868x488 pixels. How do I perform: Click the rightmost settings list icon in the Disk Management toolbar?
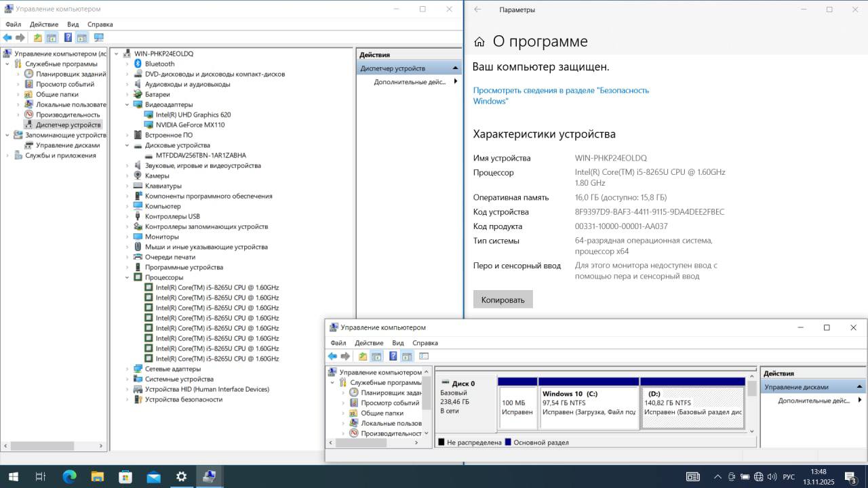[x=424, y=356]
